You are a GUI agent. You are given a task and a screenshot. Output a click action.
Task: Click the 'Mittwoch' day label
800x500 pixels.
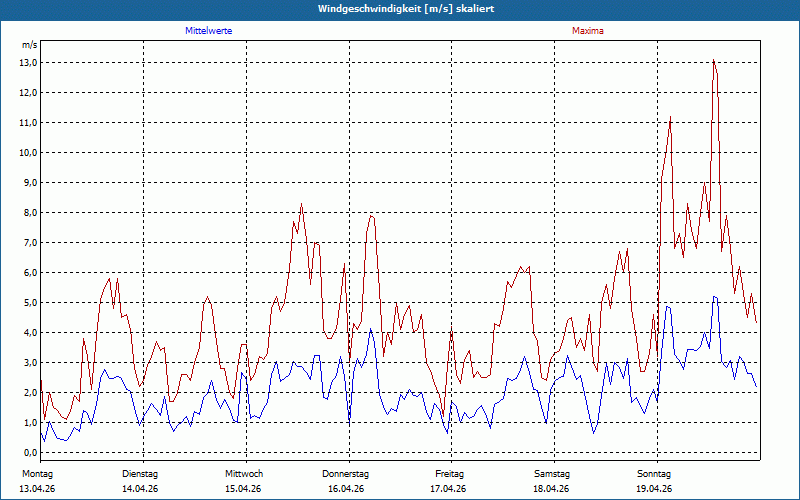click(244, 474)
